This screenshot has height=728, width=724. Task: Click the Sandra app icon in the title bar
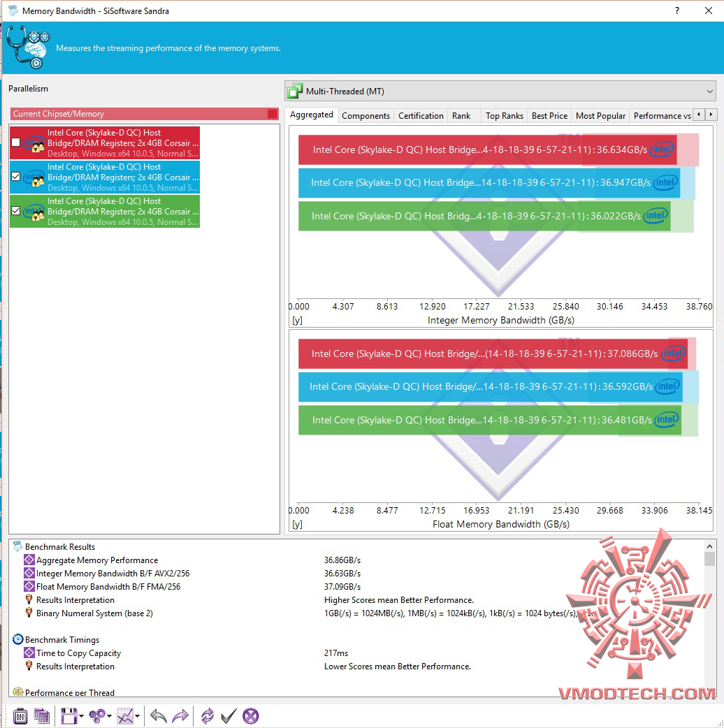[x=13, y=10]
